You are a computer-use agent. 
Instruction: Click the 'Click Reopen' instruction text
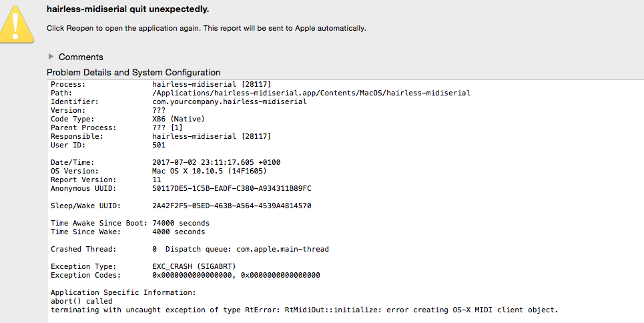(x=206, y=28)
